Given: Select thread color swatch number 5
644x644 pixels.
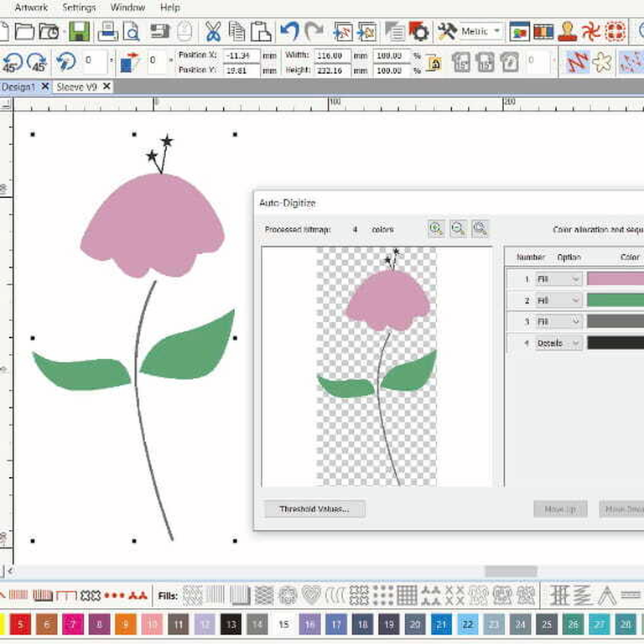Looking at the screenshot, I should 20,624.
